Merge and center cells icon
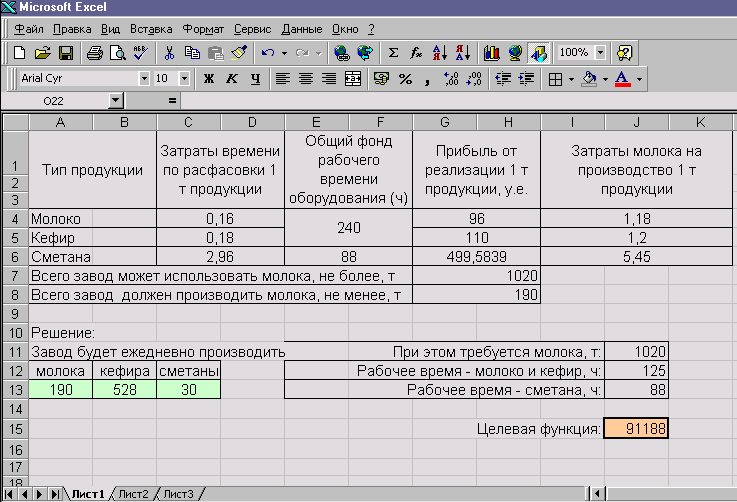Screen dimensions: 737x502 pos(353,78)
